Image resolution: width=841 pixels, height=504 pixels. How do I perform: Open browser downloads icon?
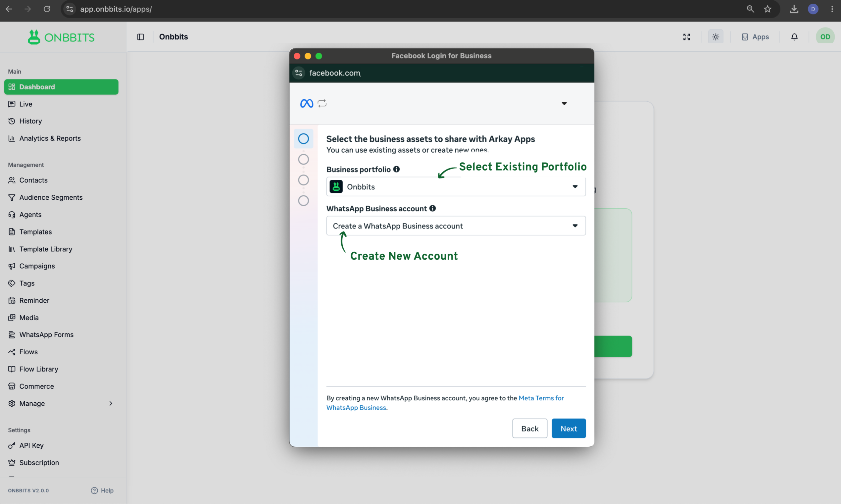794,9
